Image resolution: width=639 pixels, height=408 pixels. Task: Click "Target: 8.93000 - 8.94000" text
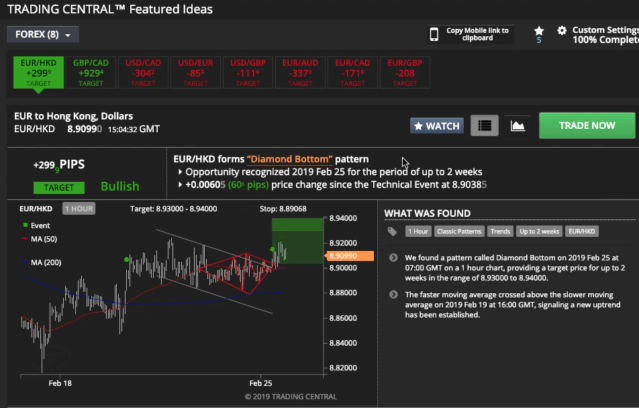pyautogui.click(x=174, y=209)
